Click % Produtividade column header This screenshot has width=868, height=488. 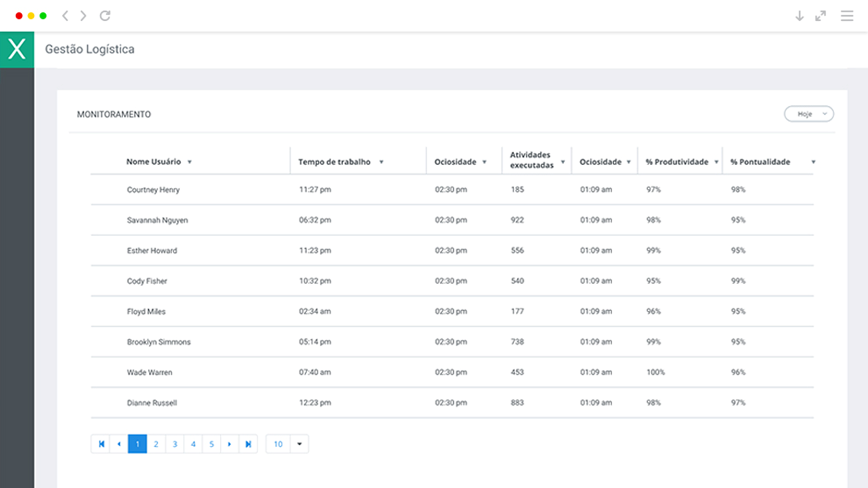[677, 162]
